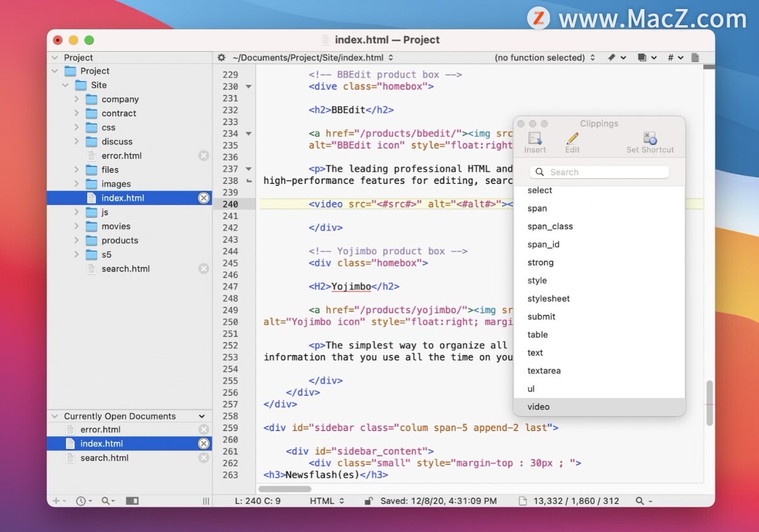Toggle the sidebar layout icon
This screenshot has height=532, width=759.
coord(132,501)
